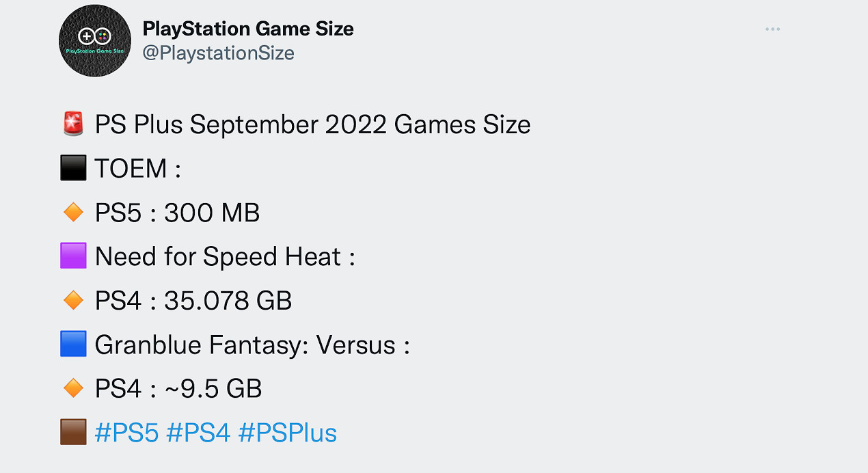Open the #PS4 hashtag
Viewport: 868px width, 473px height.
[198, 433]
